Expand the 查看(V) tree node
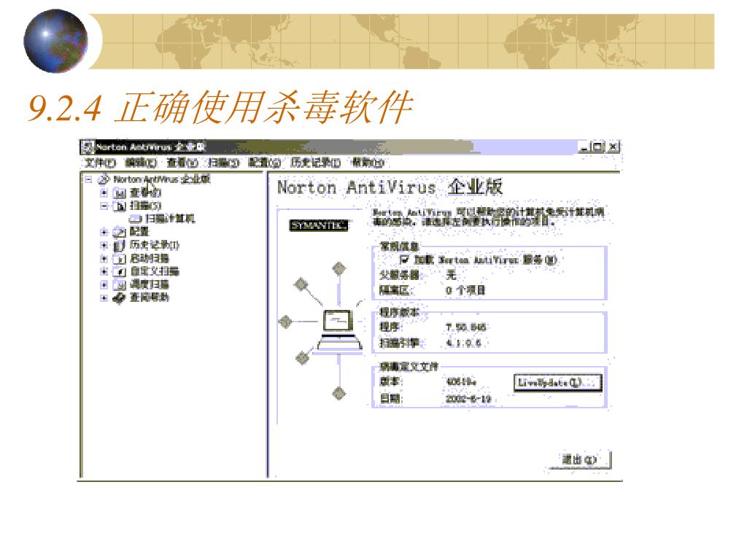The image size is (747, 560). click(x=104, y=192)
